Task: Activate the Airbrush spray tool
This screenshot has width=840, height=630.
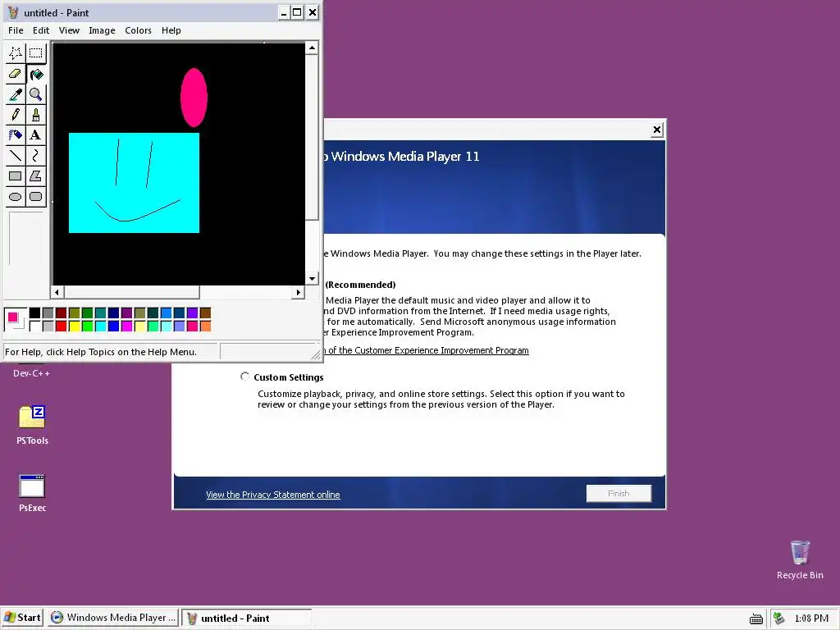Action: click(x=16, y=135)
